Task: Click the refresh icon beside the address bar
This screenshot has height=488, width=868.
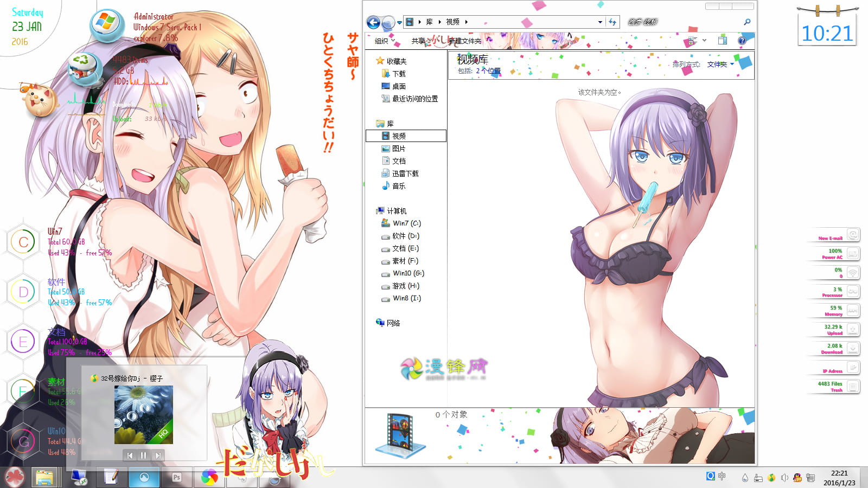Action: (x=612, y=22)
